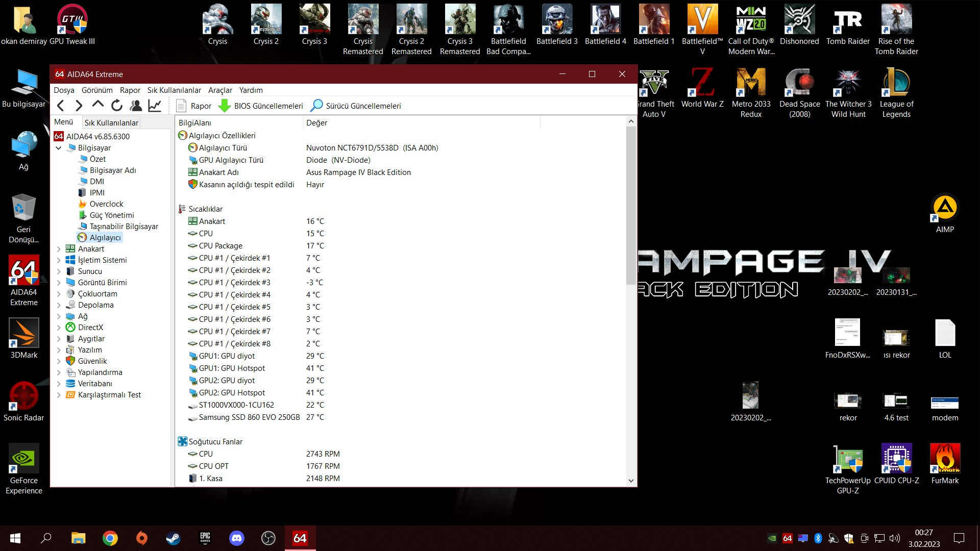This screenshot has height=551, width=980.
Task: Open the Rapor menu in menu bar
Action: coord(130,90)
